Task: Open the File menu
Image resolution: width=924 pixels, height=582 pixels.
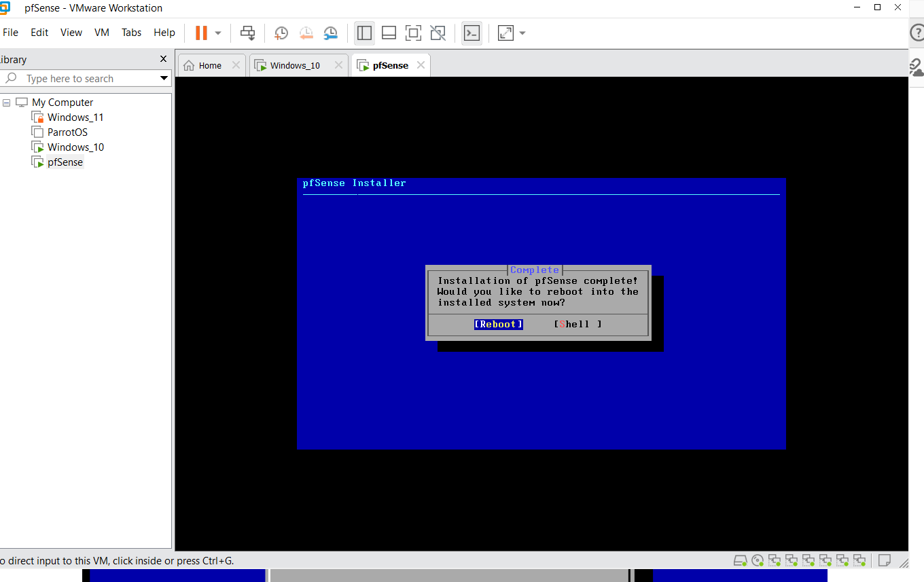Action: (x=10, y=33)
